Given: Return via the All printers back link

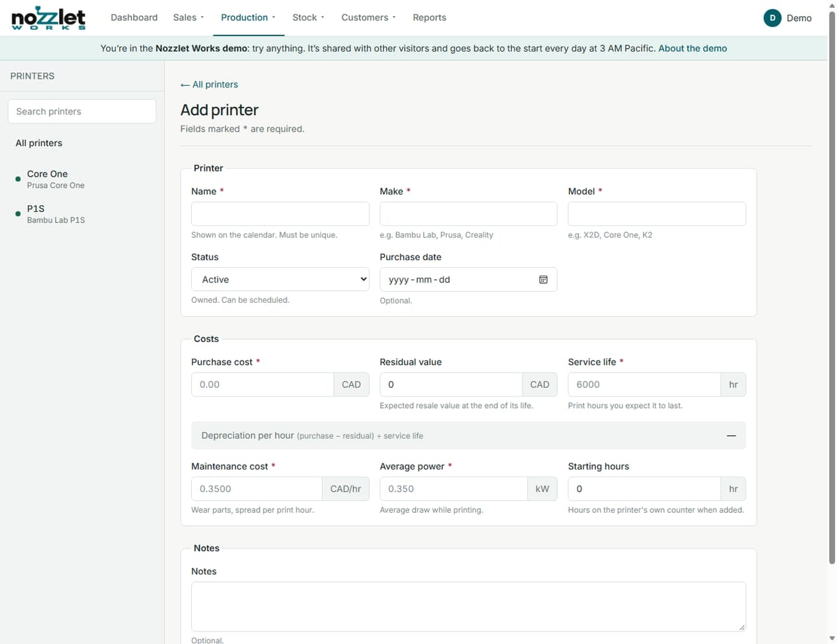Looking at the screenshot, I should pyautogui.click(x=209, y=84).
